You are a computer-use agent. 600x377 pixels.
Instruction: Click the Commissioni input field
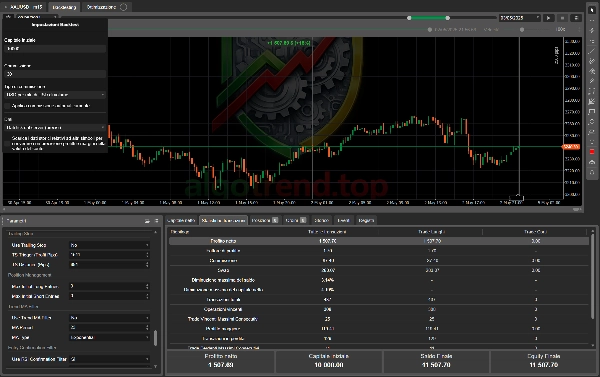click(55, 74)
